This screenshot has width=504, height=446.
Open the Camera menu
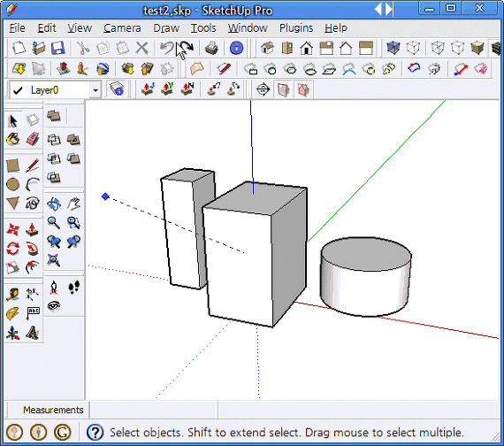122,28
